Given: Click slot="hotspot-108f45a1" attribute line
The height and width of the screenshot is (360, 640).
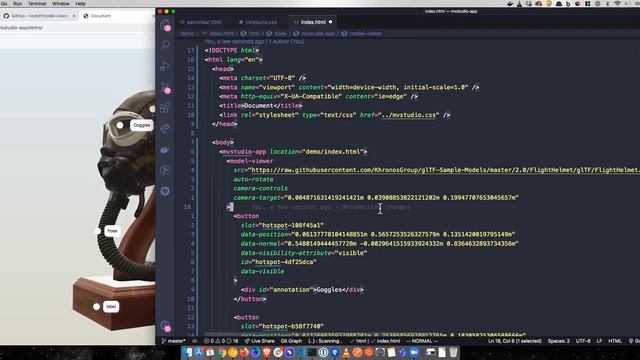Looking at the screenshot, I should pyautogui.click(x=282, y=225).
